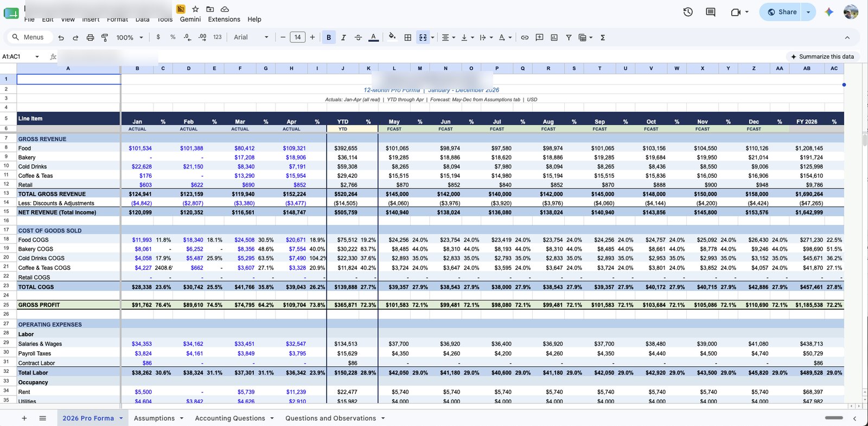
Task: Open the text color picker
Action: [373, 37]
